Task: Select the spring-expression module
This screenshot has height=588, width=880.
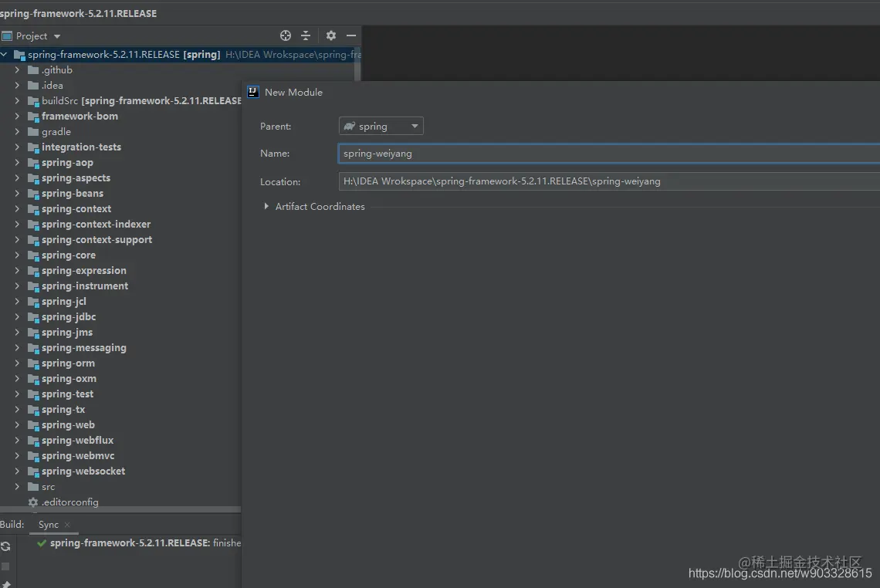Action: (83, 270)
